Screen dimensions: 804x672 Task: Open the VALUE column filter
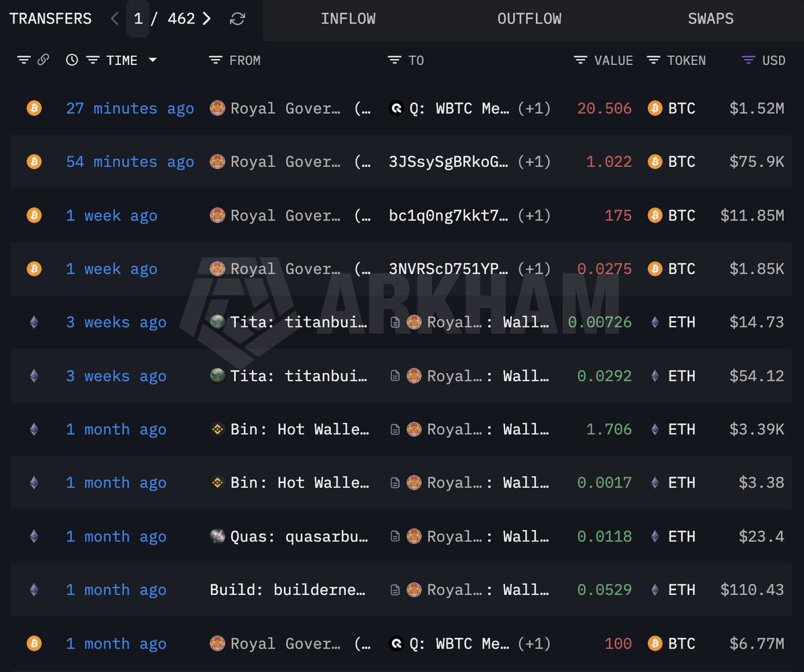pyautogui.click(x=580, y=60)
